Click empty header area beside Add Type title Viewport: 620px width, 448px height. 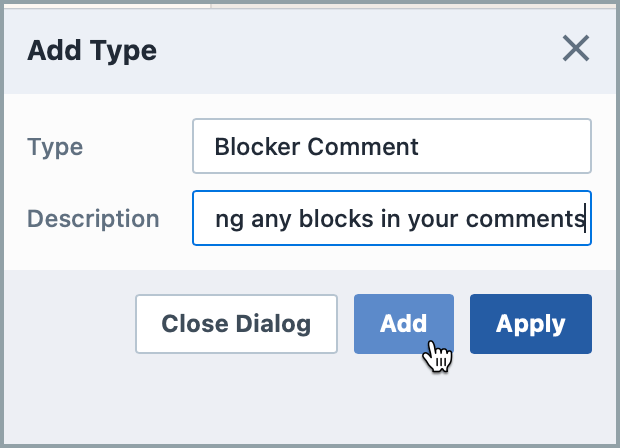(350, 50)
